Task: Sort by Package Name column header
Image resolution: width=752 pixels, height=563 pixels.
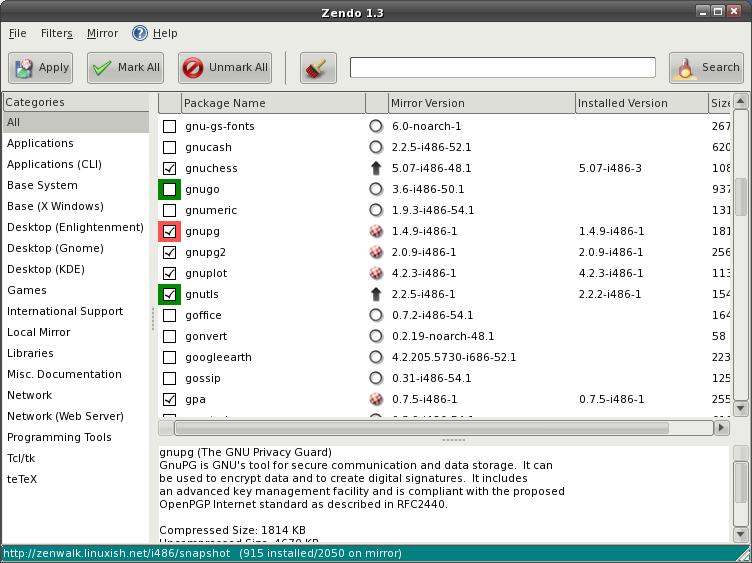Action: click(273, 103)
